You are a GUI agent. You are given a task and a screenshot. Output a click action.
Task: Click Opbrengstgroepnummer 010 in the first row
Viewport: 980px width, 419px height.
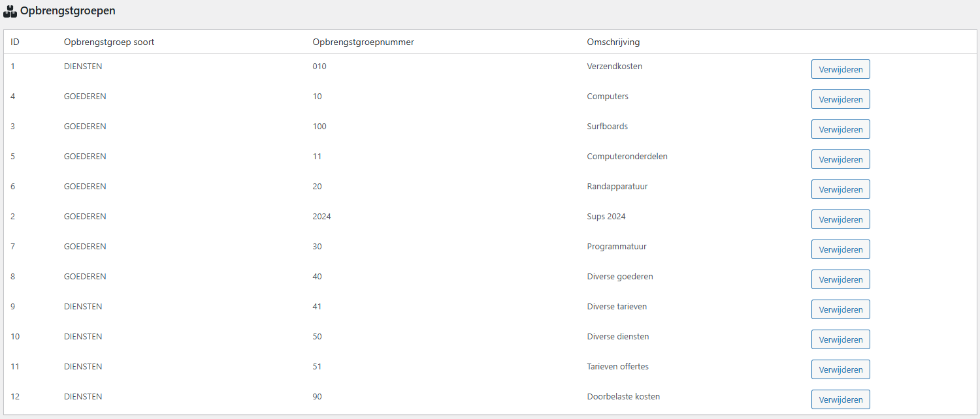tap(319, 67)
